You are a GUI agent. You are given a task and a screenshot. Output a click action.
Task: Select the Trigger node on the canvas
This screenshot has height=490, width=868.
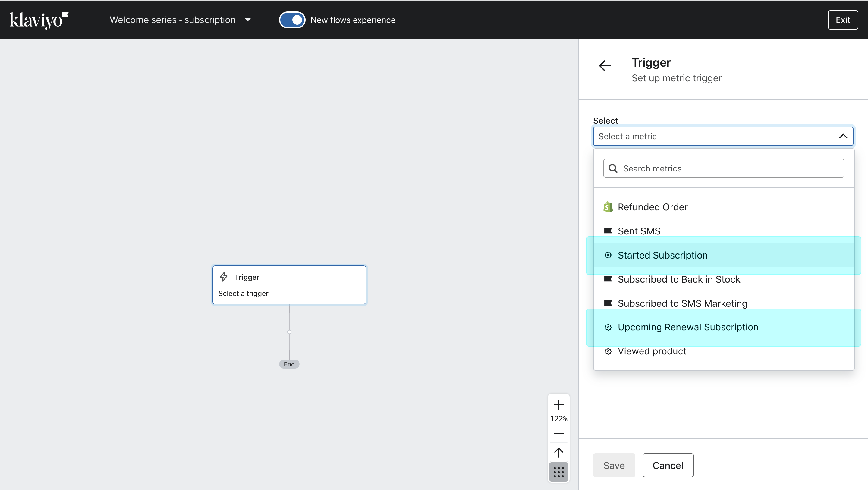pyautogui.click(x=289, y=285)
